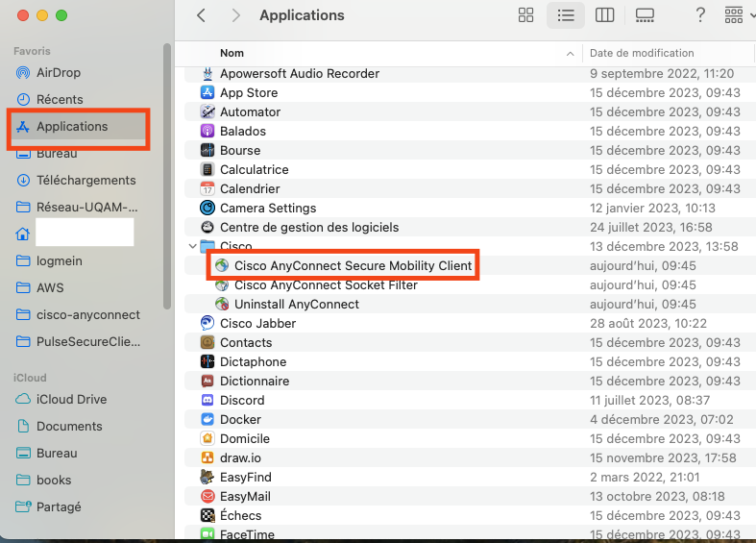The image size is (756, 543).
Task: Click the Camera Settings icon
Action: click(x=207, y=208)
